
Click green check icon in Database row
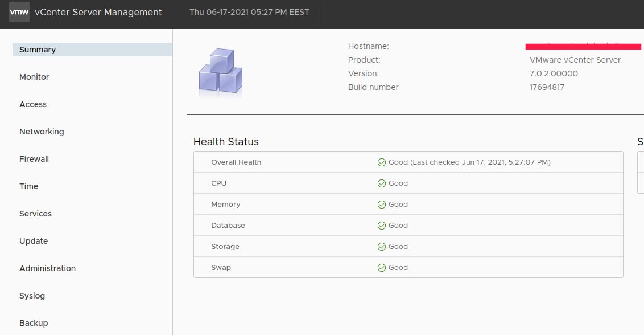[x=382, y=225]
